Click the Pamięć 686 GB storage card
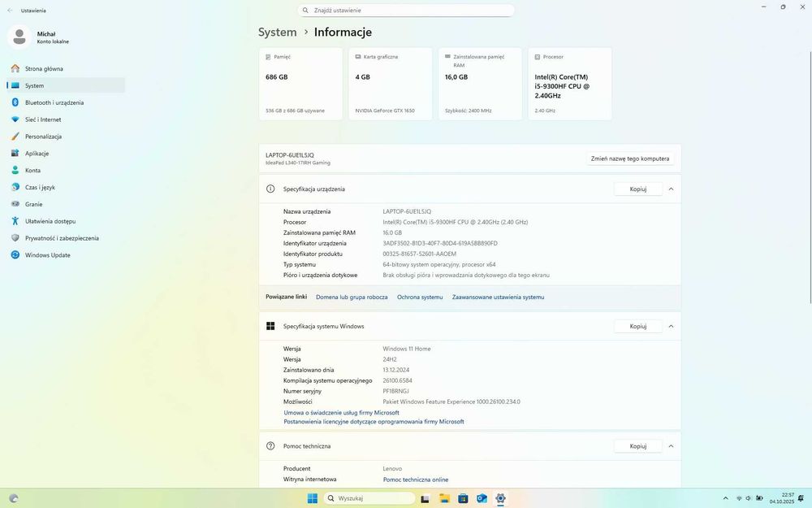 click(300, 84)
